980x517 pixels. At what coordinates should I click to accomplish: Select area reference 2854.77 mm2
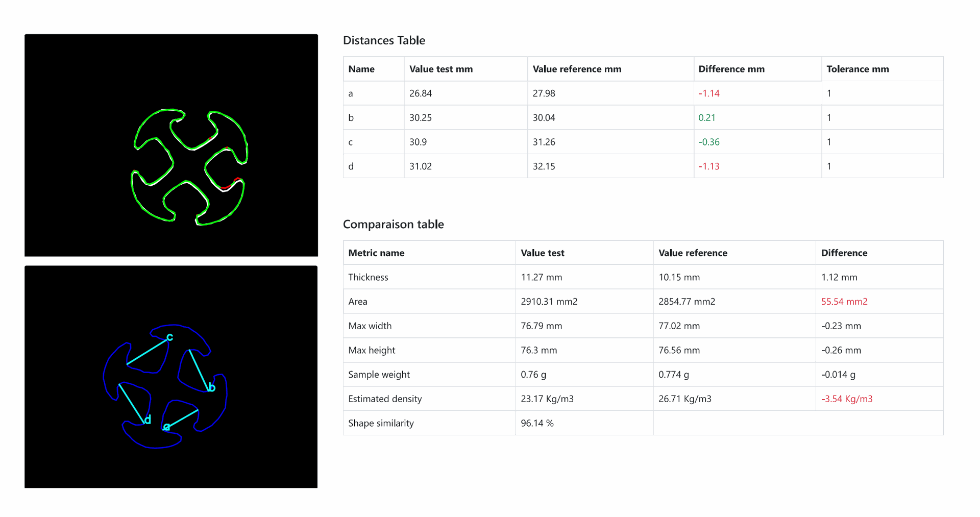[x=687, y=302]
